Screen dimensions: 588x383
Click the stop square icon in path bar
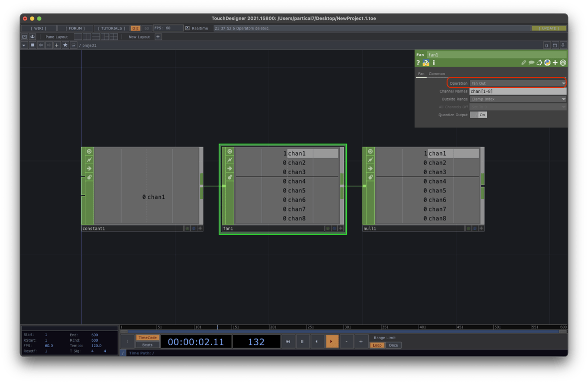coord(32,45)
